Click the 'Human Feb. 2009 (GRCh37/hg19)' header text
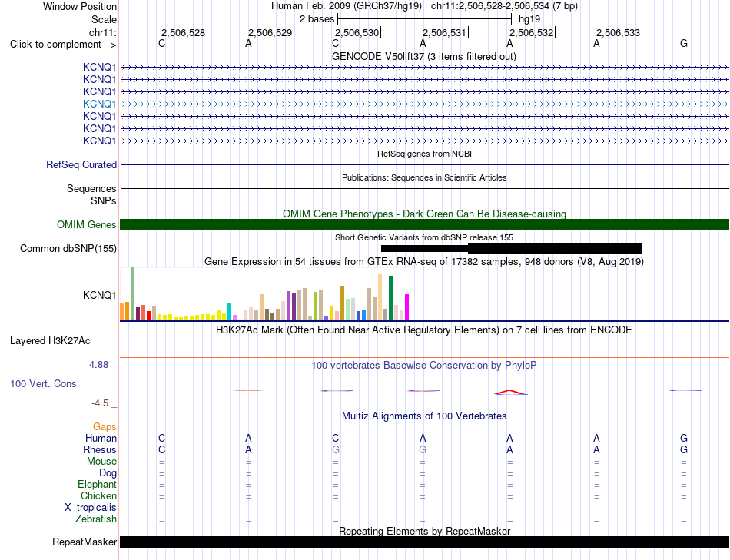The image size is (730, 560). [x=347, y=6]
